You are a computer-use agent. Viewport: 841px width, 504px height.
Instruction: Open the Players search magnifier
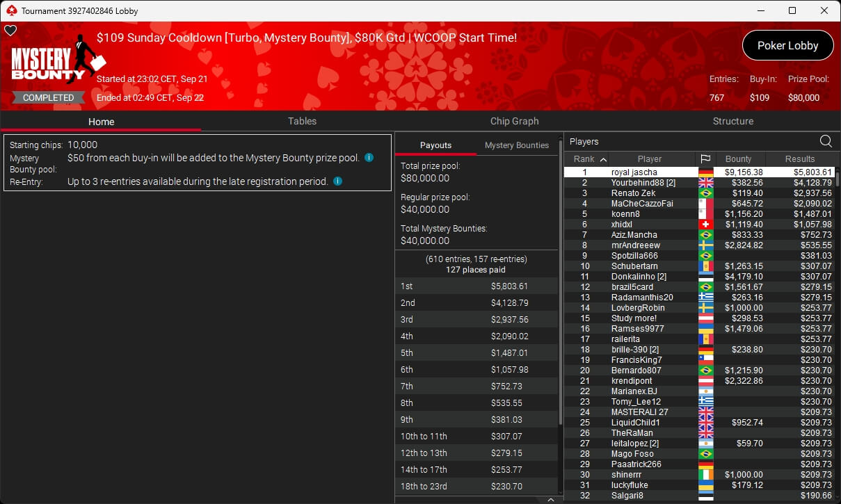coord(826,141)
